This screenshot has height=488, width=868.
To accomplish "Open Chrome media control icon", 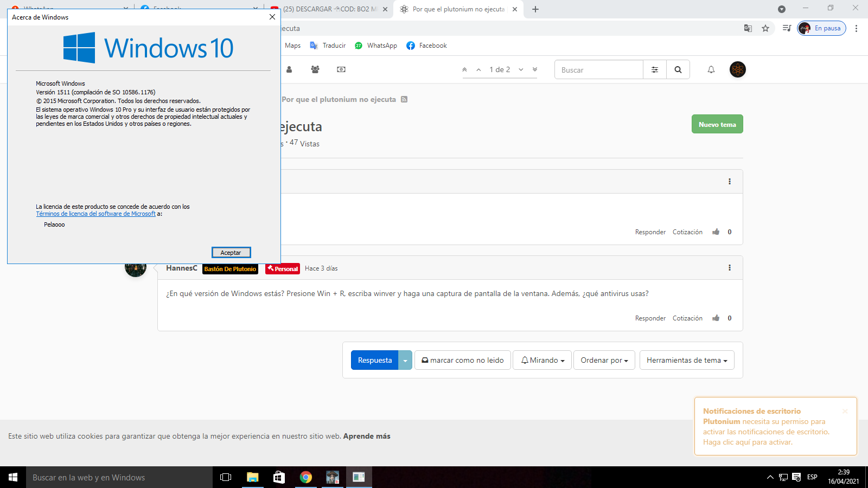I will pyautogui.click(x=787, y=28).
